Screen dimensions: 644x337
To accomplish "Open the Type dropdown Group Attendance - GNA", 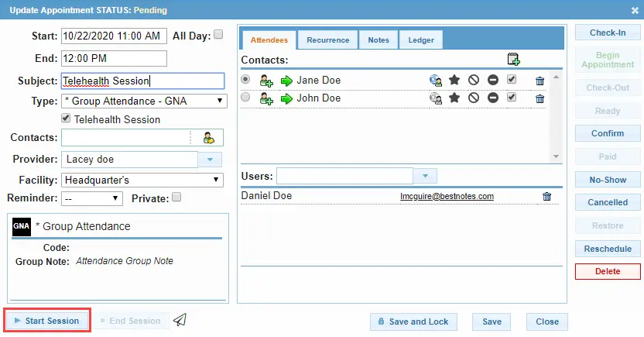I will pyautogui.click(x=144, y=101).
